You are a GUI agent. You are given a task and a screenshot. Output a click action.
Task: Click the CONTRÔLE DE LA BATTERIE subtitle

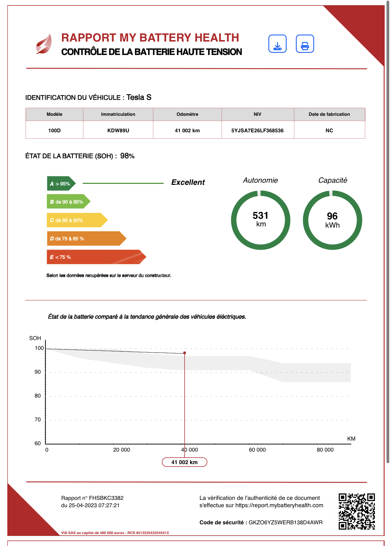pos(152,52)
